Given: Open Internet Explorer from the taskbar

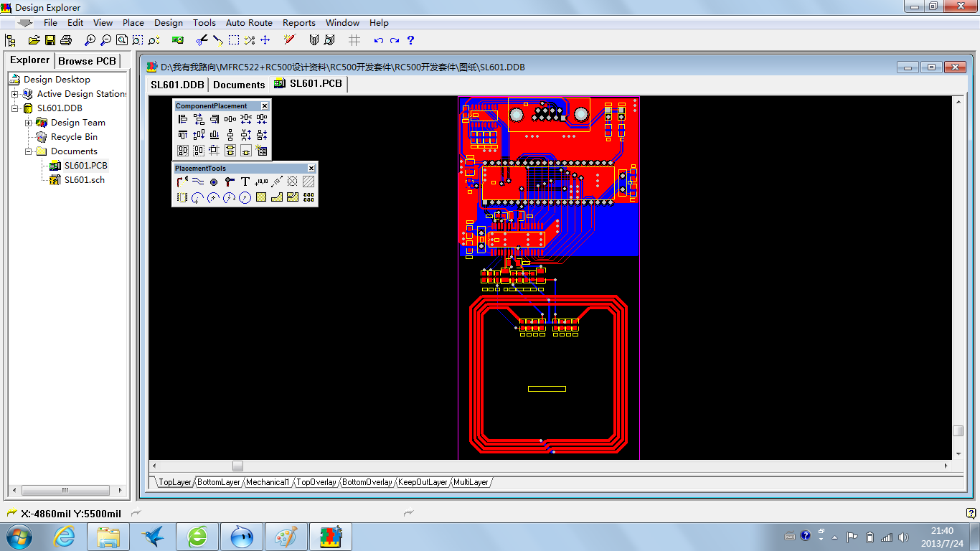Looking at the screenshot, I should pyautogui.click(x=65, y=536).
